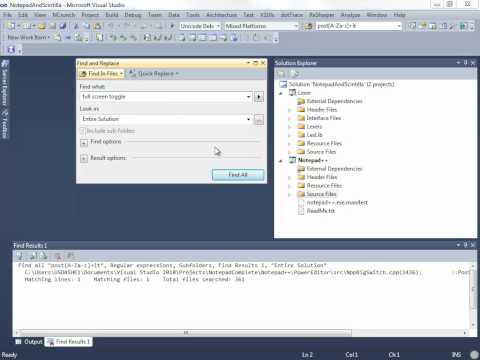This screenshot has height=360, width=480.
Task: Open Unicode Debug configuration dropdown
Action: coord(218,26)
